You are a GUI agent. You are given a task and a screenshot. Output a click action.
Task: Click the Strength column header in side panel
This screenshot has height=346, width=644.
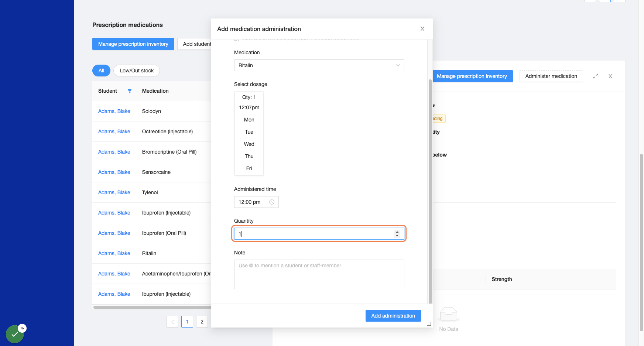pos(502,279)
